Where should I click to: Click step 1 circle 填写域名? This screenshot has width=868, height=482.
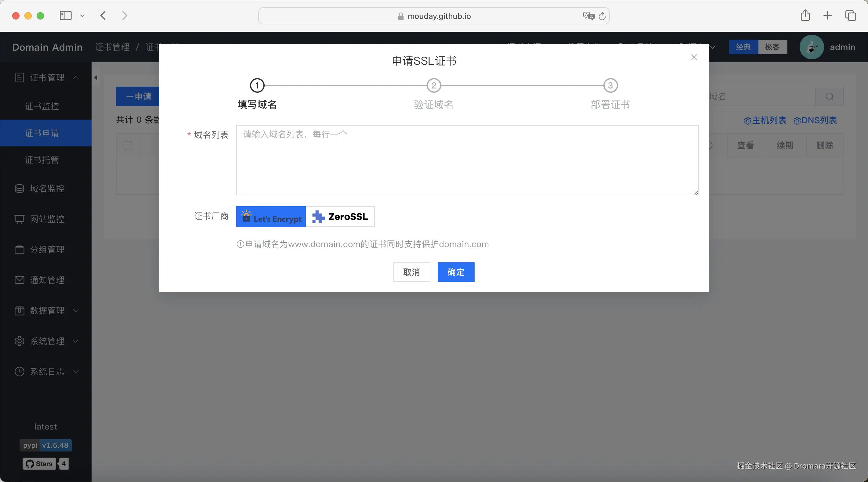[x=257, y=85]
